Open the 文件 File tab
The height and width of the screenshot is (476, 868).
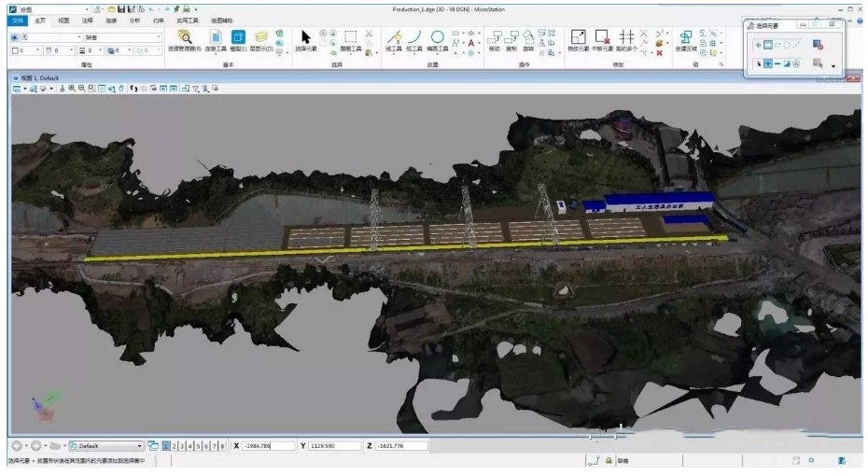(x=18, y=21)
